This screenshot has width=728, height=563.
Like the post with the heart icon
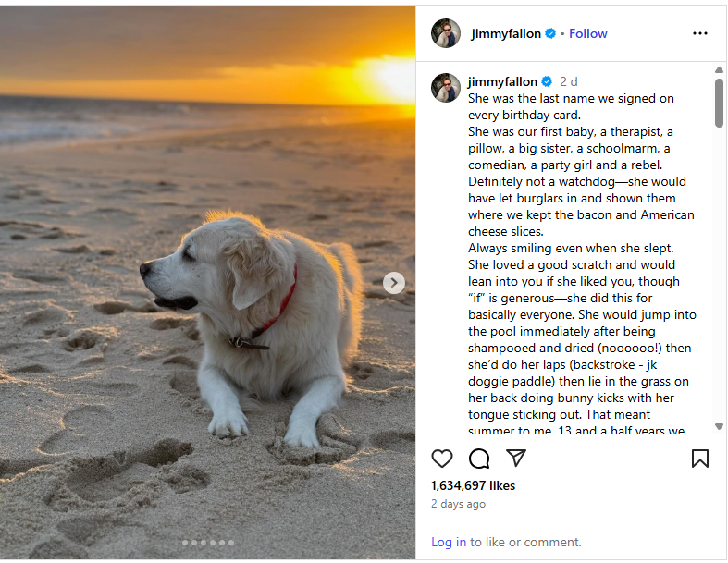(442, 459)
